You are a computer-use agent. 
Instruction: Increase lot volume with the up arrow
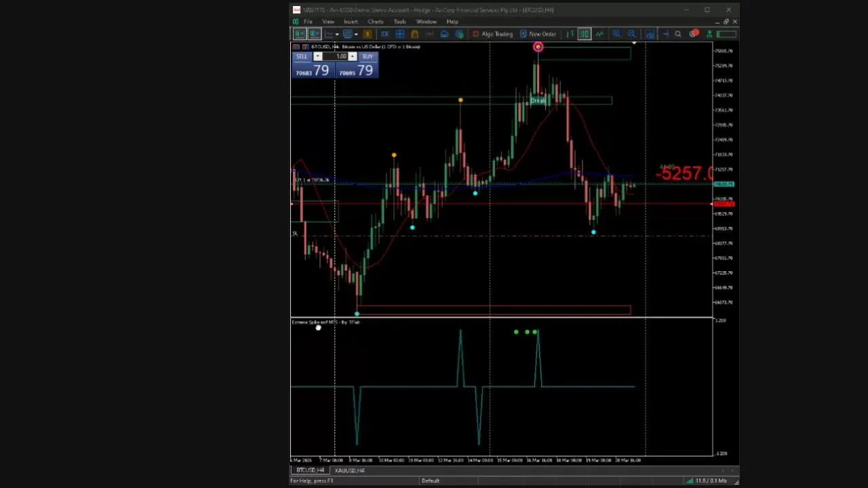point(352,56)
